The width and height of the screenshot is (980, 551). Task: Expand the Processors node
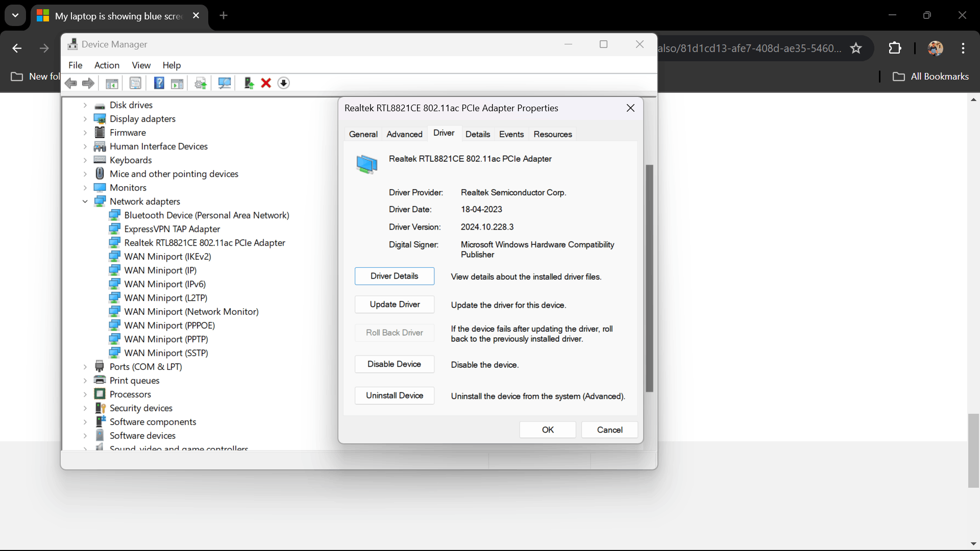[x=85, y=394]
